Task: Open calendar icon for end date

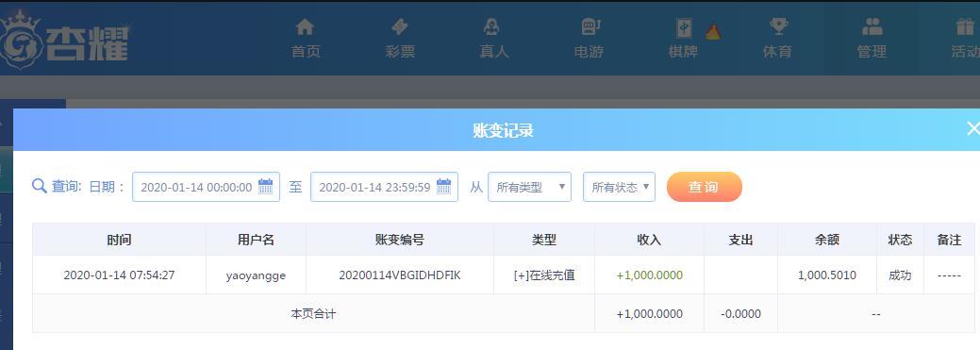Action: (443, 186)
